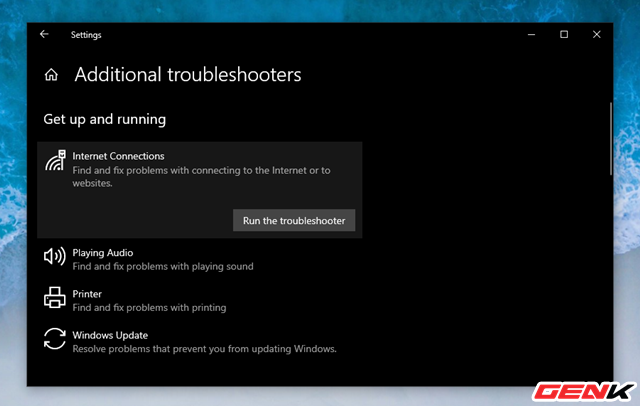
Task: Close the Settings window
Action: [598, 34]
